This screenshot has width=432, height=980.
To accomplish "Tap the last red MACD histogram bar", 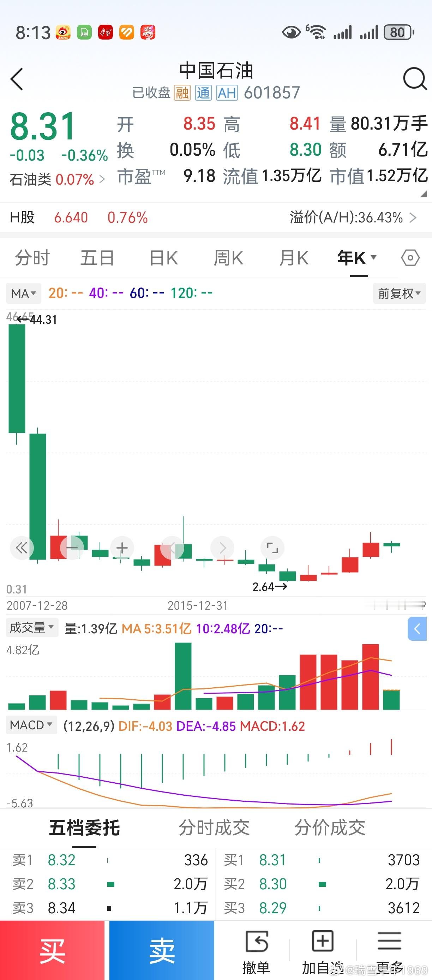I will coord(391,747).
